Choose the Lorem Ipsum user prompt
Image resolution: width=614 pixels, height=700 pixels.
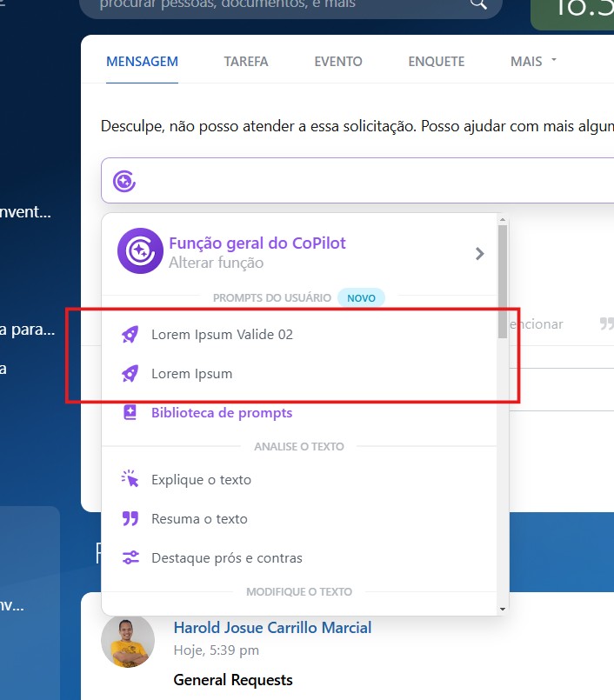[x=192, y=374]
